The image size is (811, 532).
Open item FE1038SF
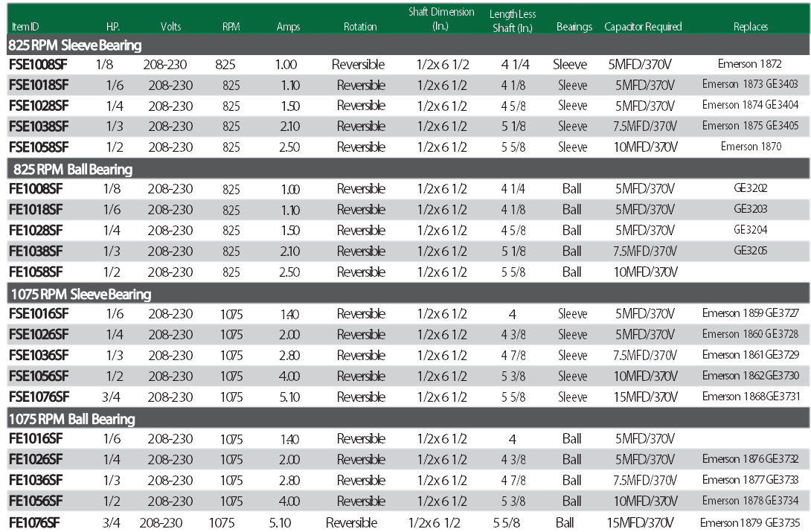coord(36,251)
